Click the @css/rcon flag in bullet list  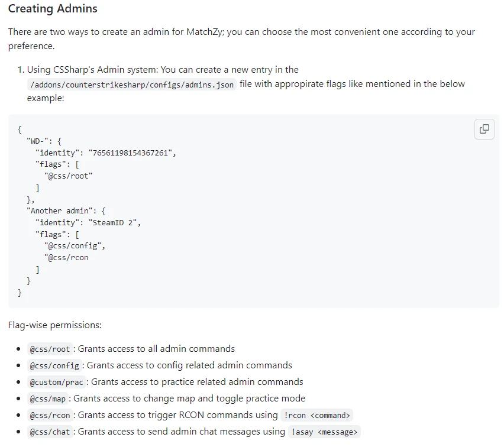click(x=50, y=416)
